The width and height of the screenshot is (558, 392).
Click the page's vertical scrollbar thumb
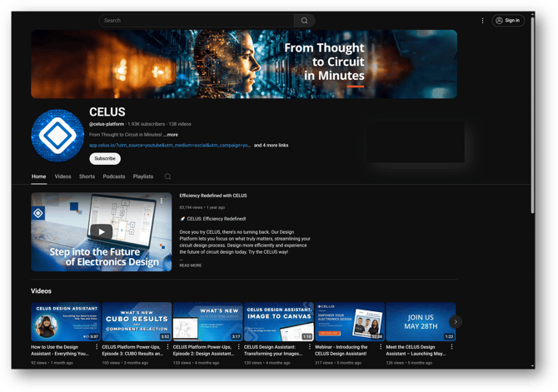click(532, 115)
